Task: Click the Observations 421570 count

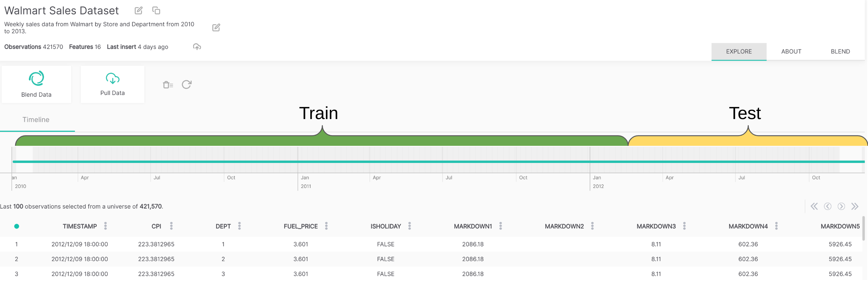Action: point(34,47)
